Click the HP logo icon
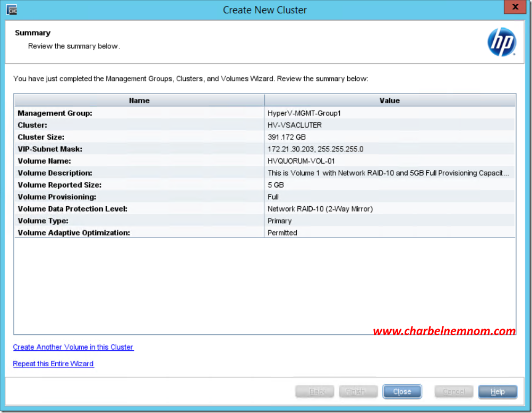The width and height of the screenshot is (532, 413). click(x=501, y=42)
